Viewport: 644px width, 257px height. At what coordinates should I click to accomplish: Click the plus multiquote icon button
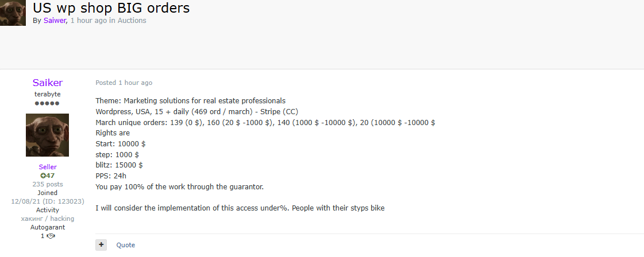click(x=101, y=245)
